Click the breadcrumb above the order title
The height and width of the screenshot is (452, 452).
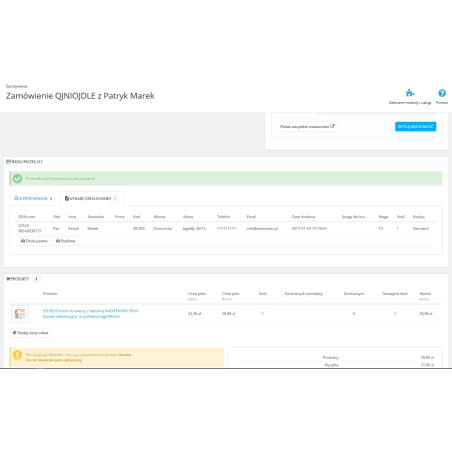[17, 86]
